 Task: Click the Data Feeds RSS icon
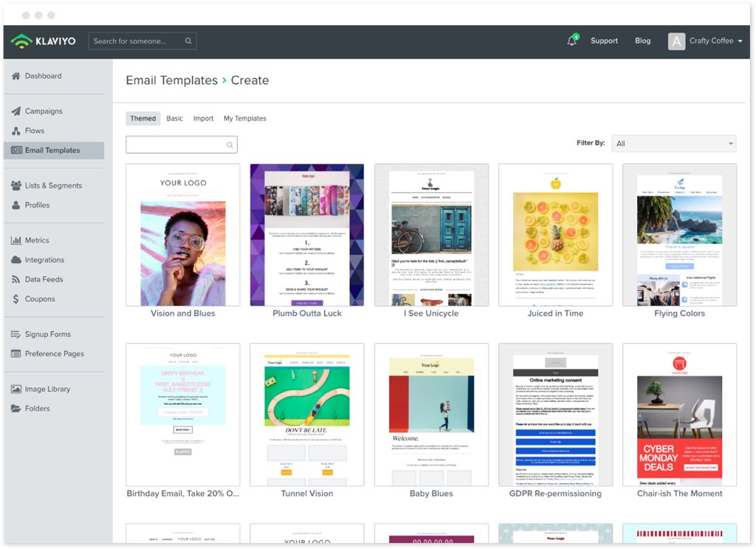point(16,279)
